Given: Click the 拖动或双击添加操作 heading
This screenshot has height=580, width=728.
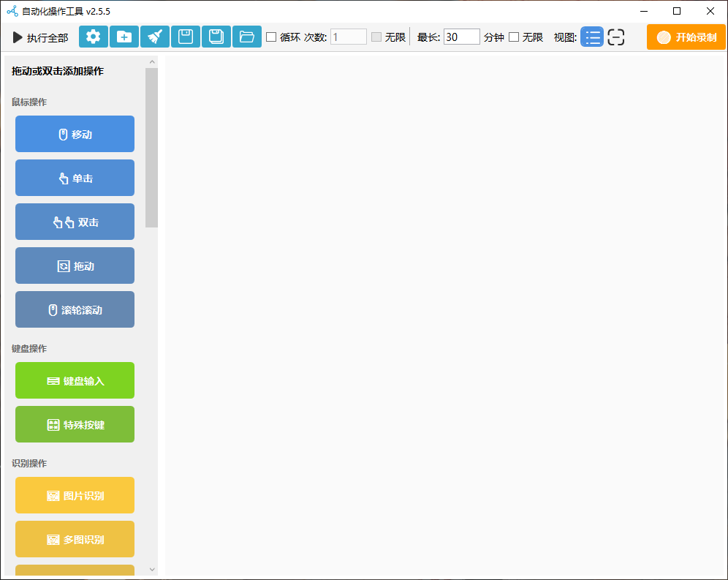Looking at the screenshot, I should click(58, 71).
